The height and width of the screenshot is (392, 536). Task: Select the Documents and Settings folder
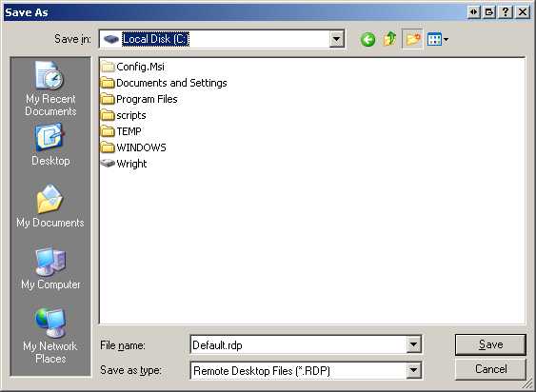(x=164, y=83)
